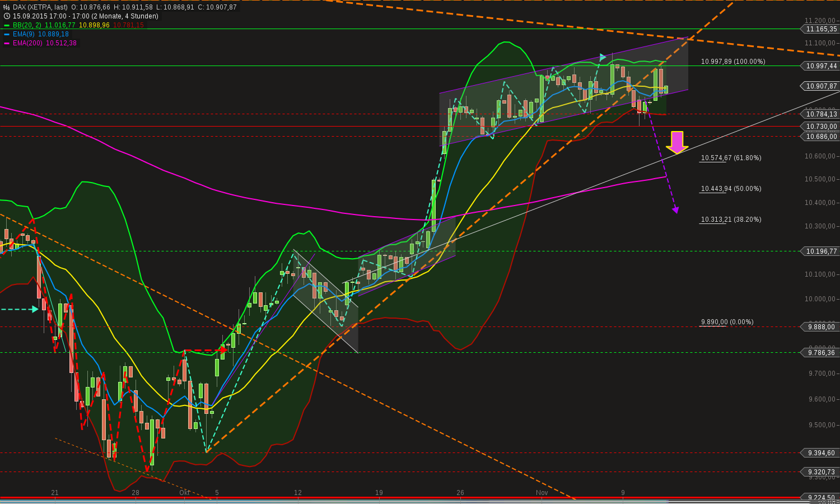Click the 10.400,00 price axis tick
Screen dimensions: 840x504
click(x=820, y=203)
